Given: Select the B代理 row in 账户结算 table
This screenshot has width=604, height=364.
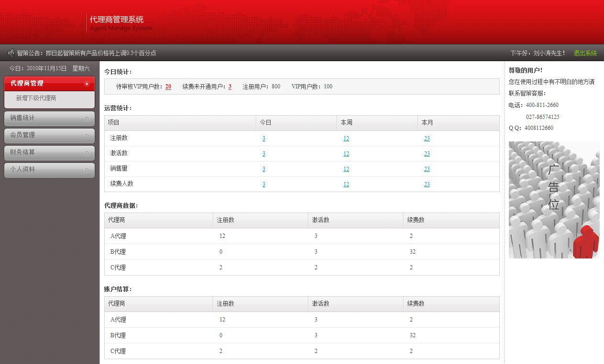Looking at the screenshot, I should tap(302, 335).
